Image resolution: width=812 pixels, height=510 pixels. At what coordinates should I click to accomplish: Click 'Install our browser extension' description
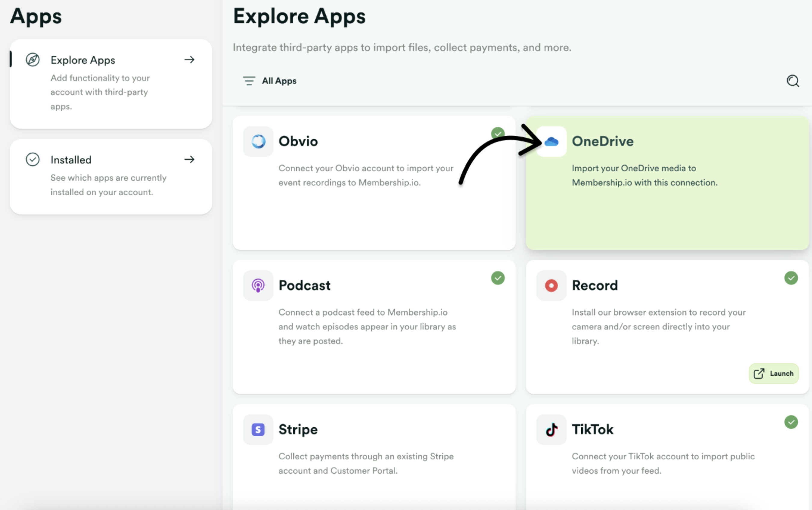(659, 327)
